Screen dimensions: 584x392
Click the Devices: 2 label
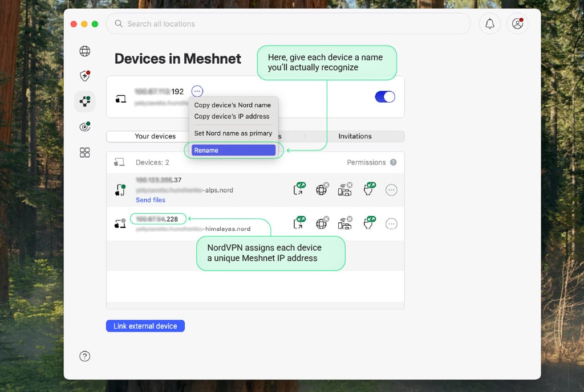coord(152,162)
